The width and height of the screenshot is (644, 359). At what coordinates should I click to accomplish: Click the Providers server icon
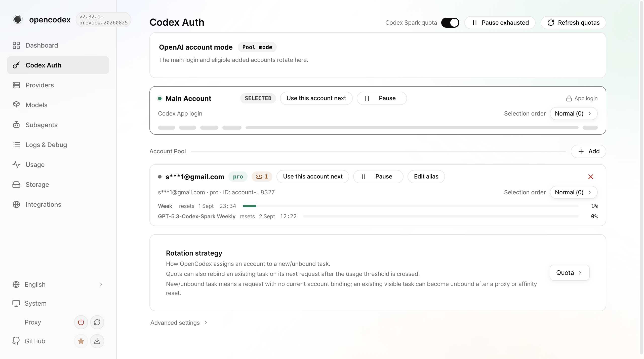pyautogui.click(x=16, y=85)
